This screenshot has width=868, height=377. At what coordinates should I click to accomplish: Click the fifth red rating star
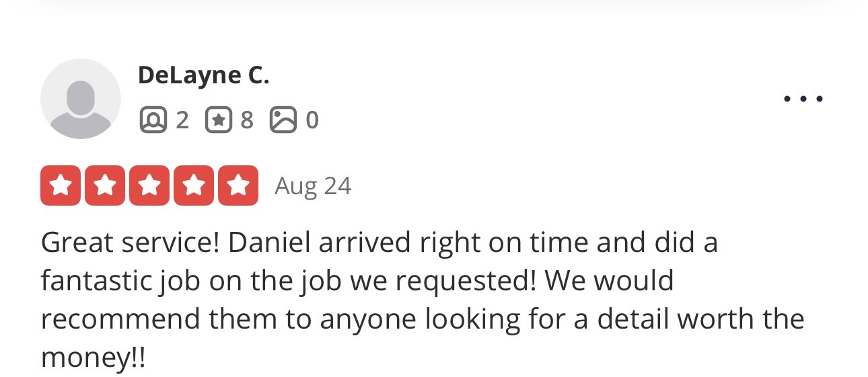(238, 185)
